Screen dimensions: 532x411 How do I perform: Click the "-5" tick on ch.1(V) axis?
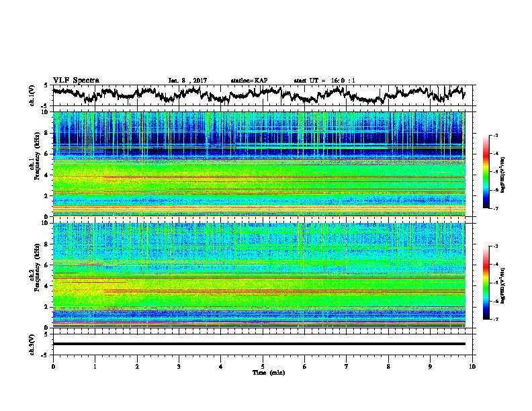pos(45,106)
